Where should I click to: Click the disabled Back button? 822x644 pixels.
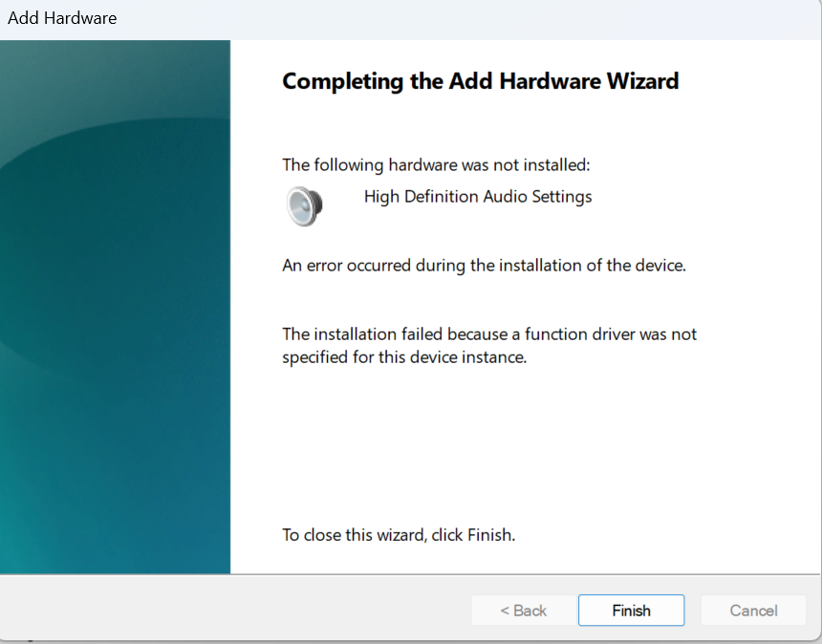pyautogui.click(x=523, y=610)
